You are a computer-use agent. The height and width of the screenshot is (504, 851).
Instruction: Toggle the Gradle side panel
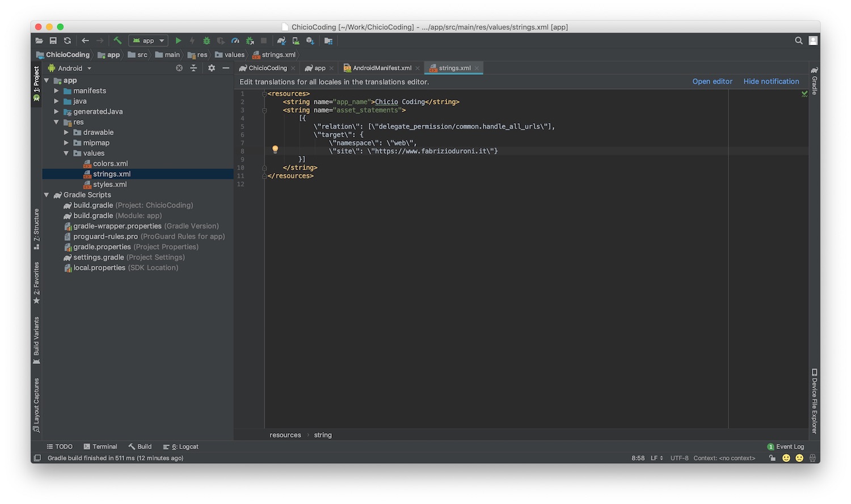click(x=814, y=81)
